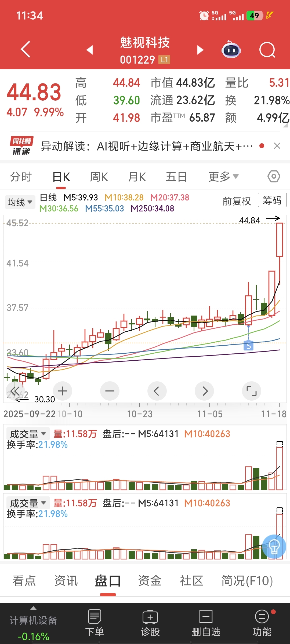Go to previous stock with left triangle
This screenshot has width=290, height=644.
90,50
